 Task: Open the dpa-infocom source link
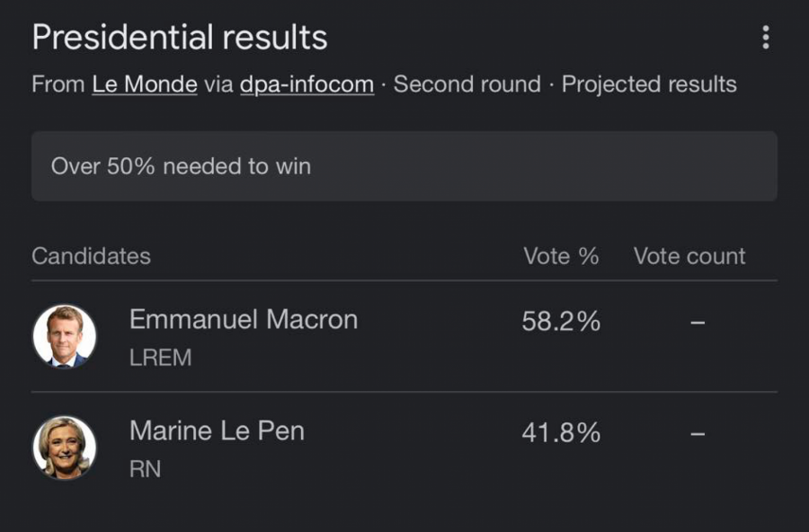[307, 84]
